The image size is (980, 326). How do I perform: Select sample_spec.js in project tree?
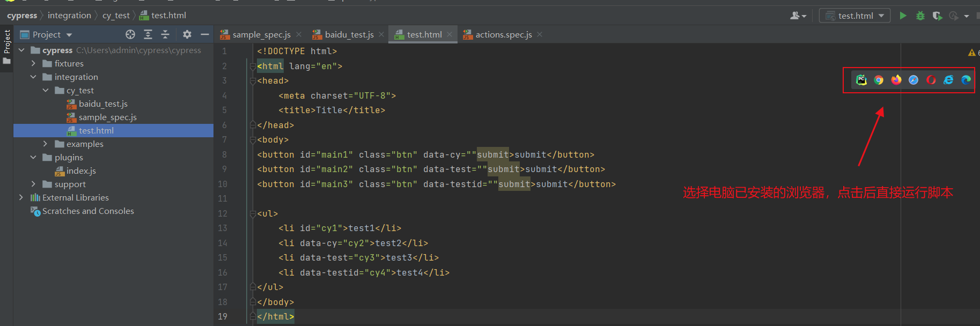click(x=107, y=117)
